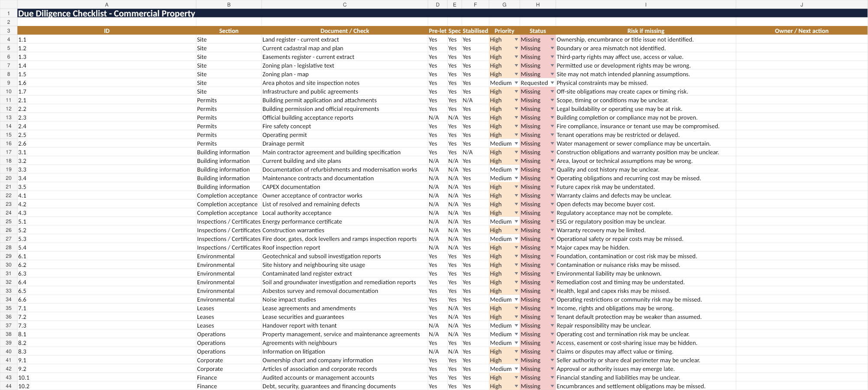Viewport: 868px width, 390px height.
Task: Click the 'Priority' header cell
Action: (x=504, y=31)
